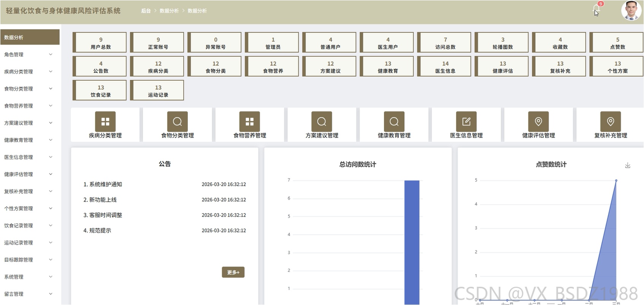Open the 方案建议管理 shortcut icon
Viewport: 644px width, 305px height.
(x=322, y=121)
